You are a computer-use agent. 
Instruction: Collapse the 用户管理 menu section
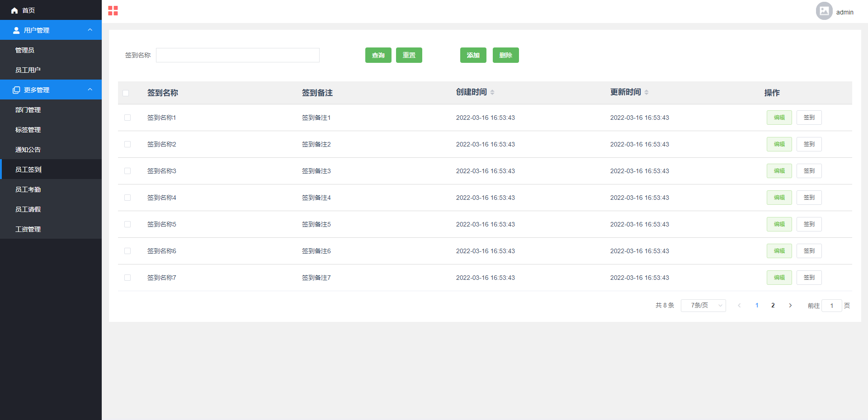[x=90, y=30]
